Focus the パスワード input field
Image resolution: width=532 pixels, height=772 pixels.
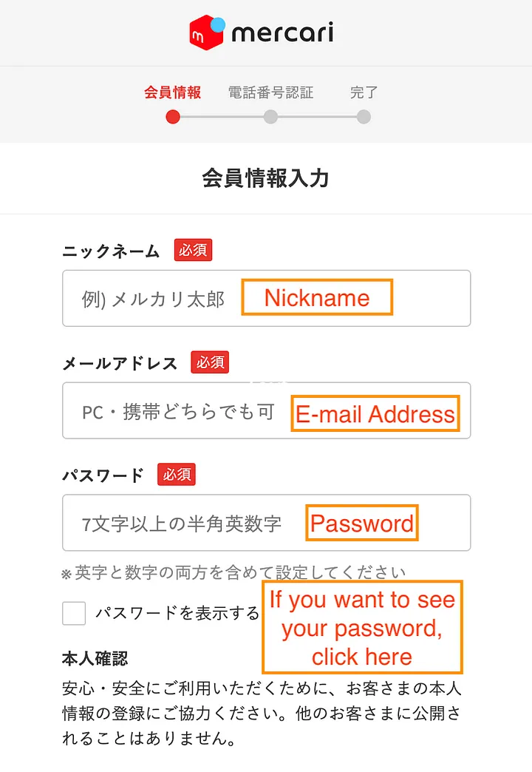click(x=185, y=524)
